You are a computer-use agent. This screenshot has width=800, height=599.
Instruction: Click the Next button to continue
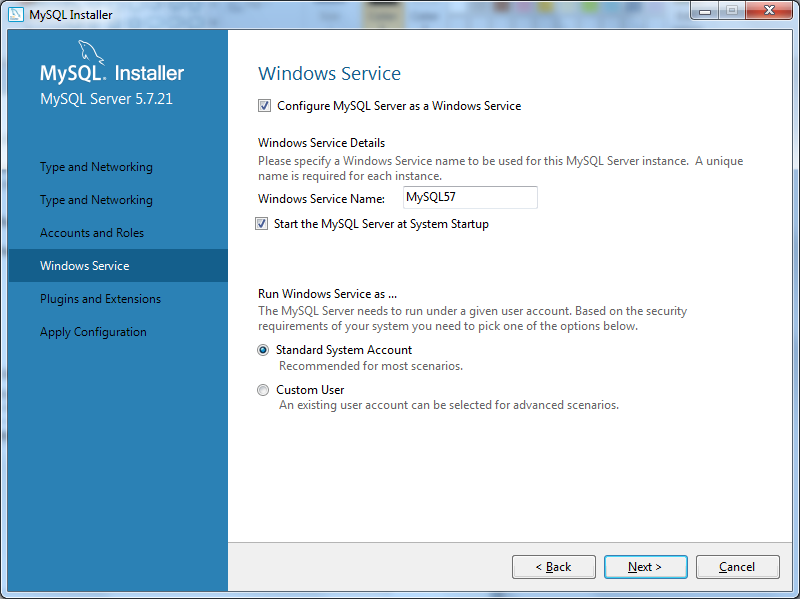point(645,567)
